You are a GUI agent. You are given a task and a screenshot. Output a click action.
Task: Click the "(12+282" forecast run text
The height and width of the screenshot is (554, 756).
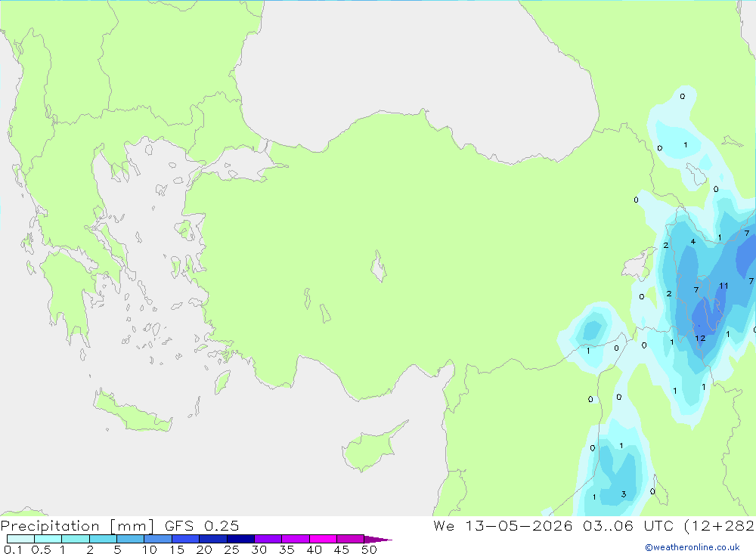(719, 525)
